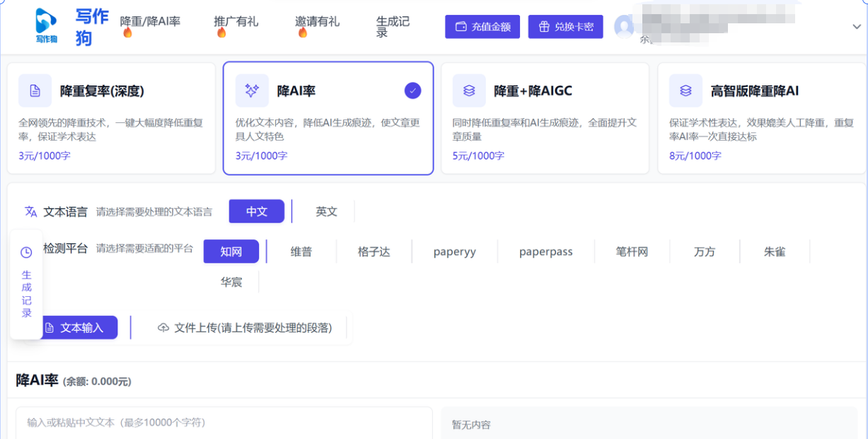Click the 兑换卡密 button
868x439 pixels.
click(566, 27)
